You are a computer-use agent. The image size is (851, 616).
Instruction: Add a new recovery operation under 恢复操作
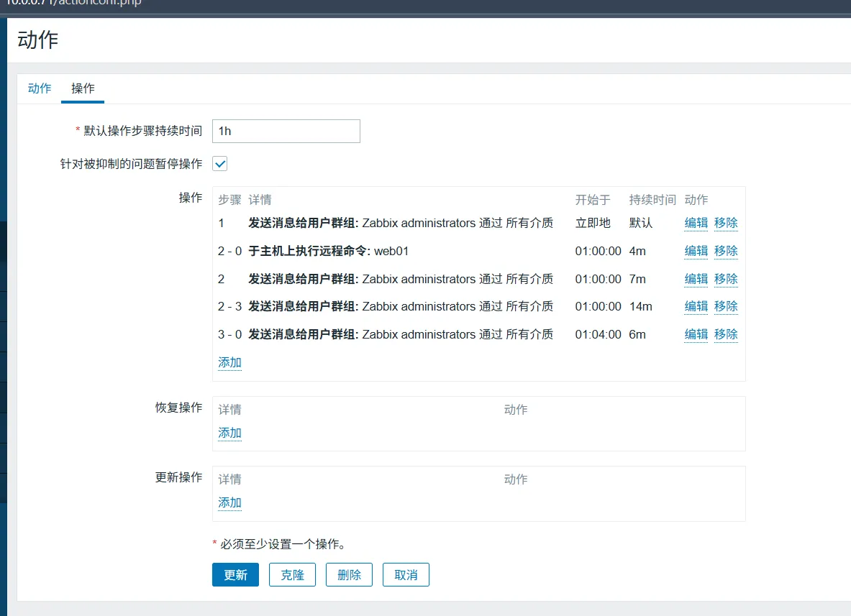pos(229,433)
